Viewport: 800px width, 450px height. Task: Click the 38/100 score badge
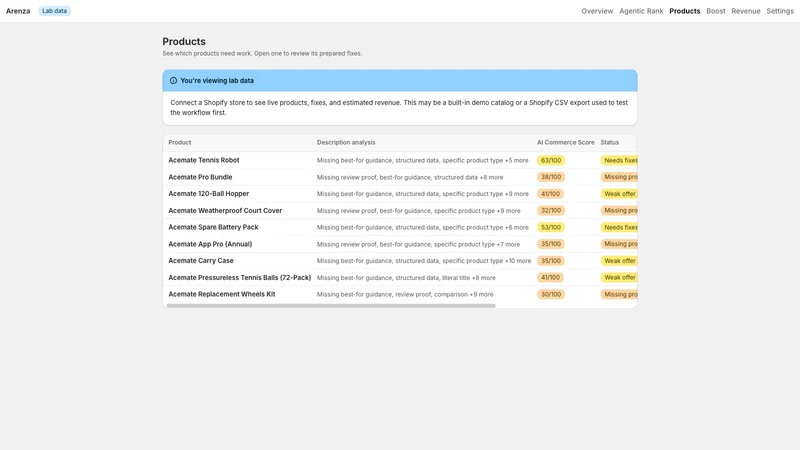(551, 177)
